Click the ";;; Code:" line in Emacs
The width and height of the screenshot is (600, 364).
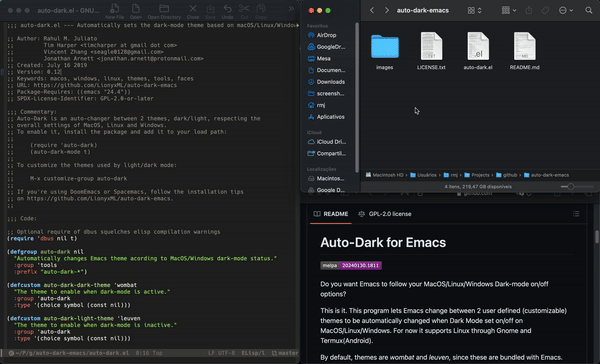(22, 218)
